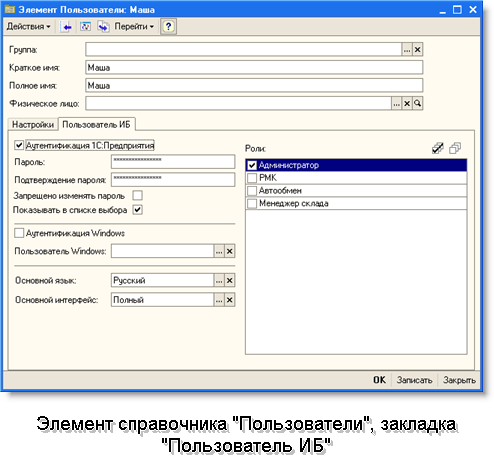Click the Записать button

(414, 380)
